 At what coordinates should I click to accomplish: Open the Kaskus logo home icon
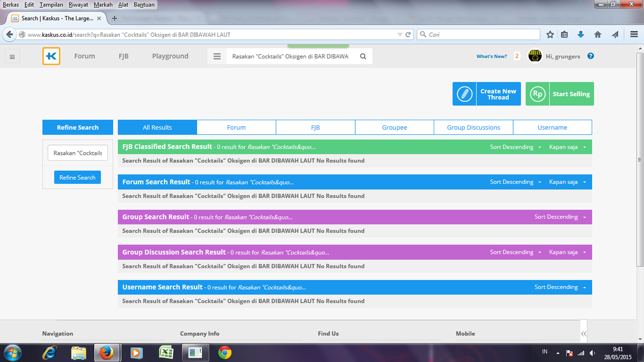51,56
